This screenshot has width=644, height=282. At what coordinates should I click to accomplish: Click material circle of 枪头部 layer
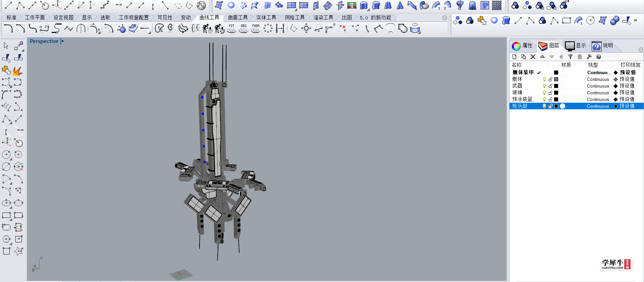[563, 106]
